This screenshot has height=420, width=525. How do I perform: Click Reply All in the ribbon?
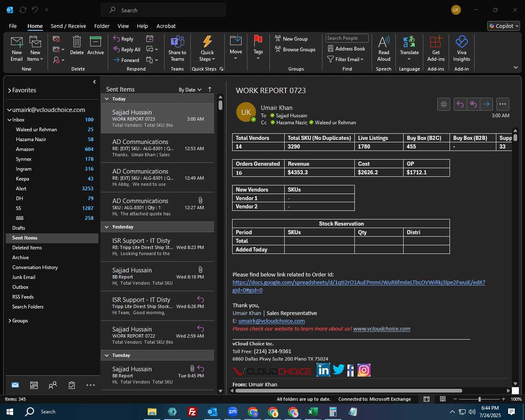127,50
